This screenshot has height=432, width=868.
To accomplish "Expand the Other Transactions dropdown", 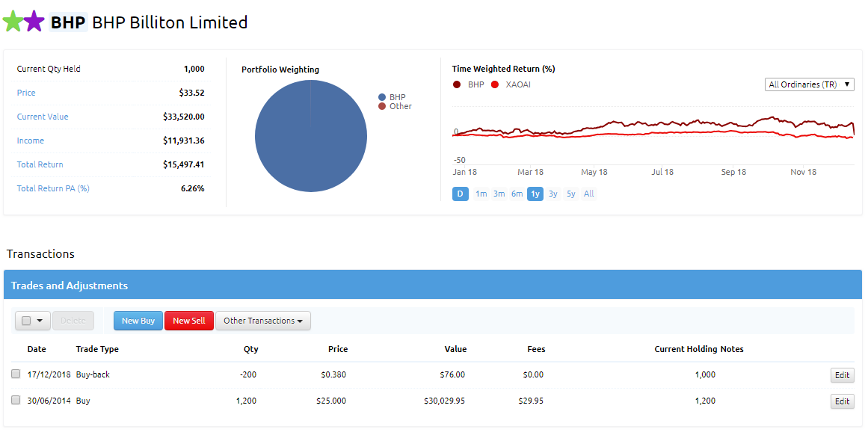I will (263, 321).
